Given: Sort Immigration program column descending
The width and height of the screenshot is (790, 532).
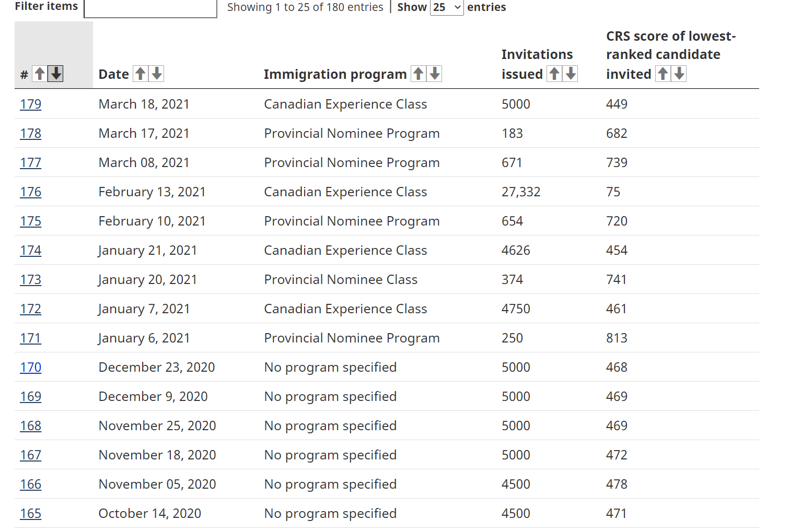Looking at the screenshot, I should click(435, 74).
